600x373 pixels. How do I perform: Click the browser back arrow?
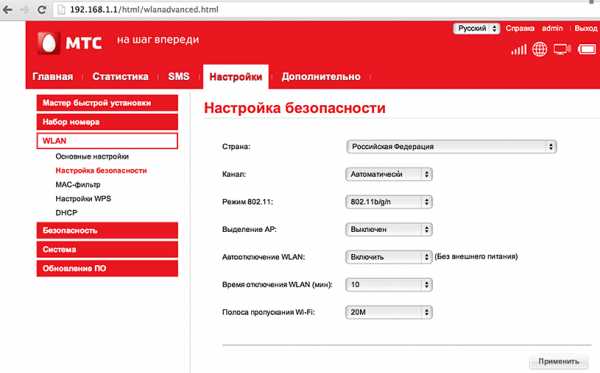click(7, 10)
